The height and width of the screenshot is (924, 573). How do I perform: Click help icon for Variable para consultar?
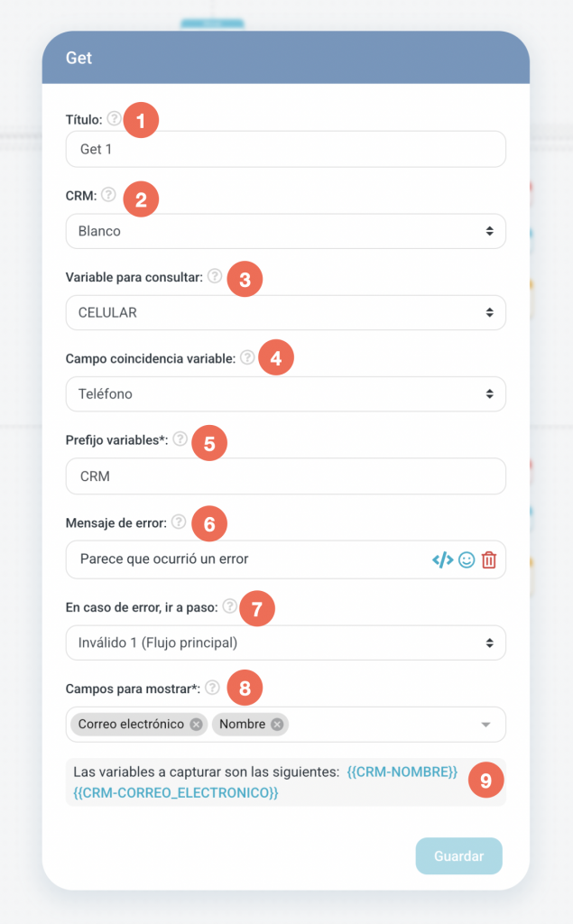pos(215,276)
